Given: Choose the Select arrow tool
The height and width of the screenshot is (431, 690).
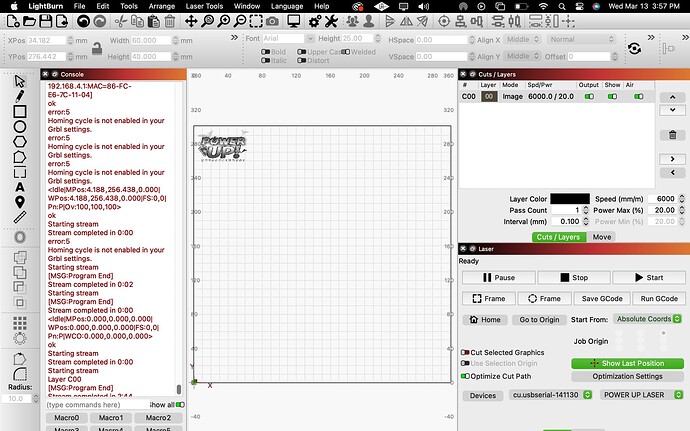Looking at the screenshot, I should tap(20, 81).
